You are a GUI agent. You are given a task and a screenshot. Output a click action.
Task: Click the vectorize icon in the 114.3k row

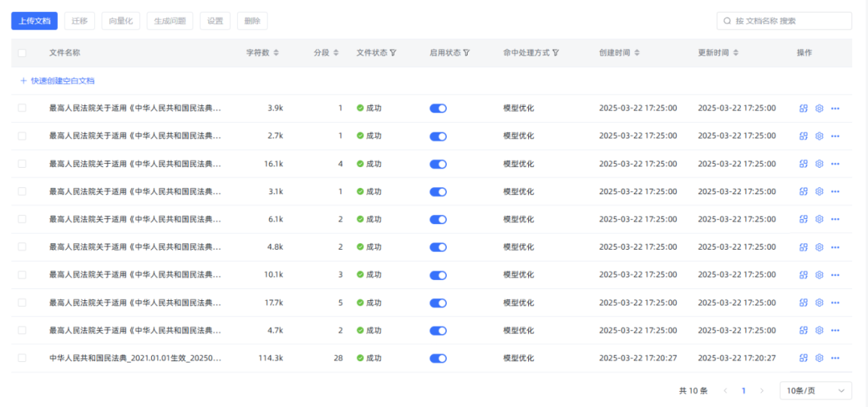pyautogui.click(x=804, y=358)
